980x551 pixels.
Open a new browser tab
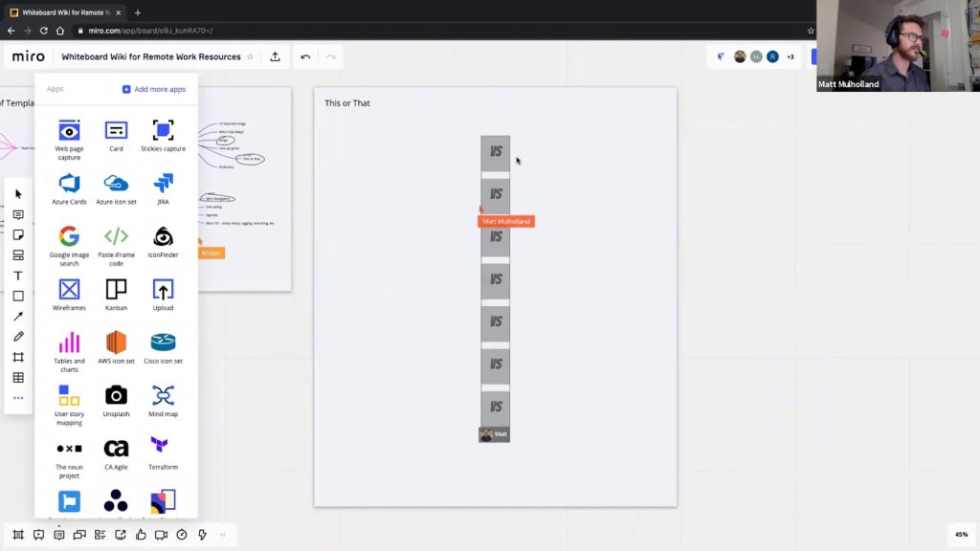point(138,13)
